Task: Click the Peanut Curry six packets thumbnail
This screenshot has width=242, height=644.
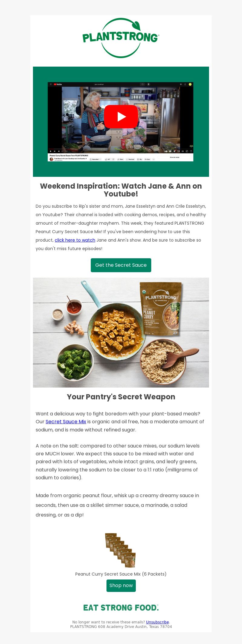Action: coord(121,550)
